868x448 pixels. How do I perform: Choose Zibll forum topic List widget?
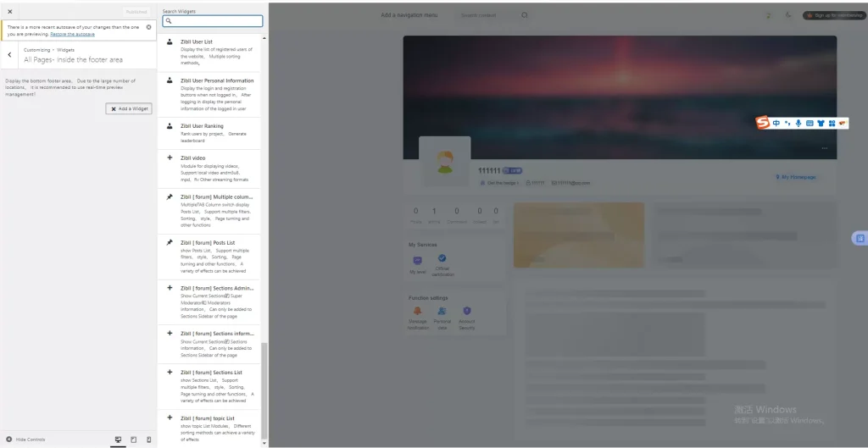pos(209,429)
